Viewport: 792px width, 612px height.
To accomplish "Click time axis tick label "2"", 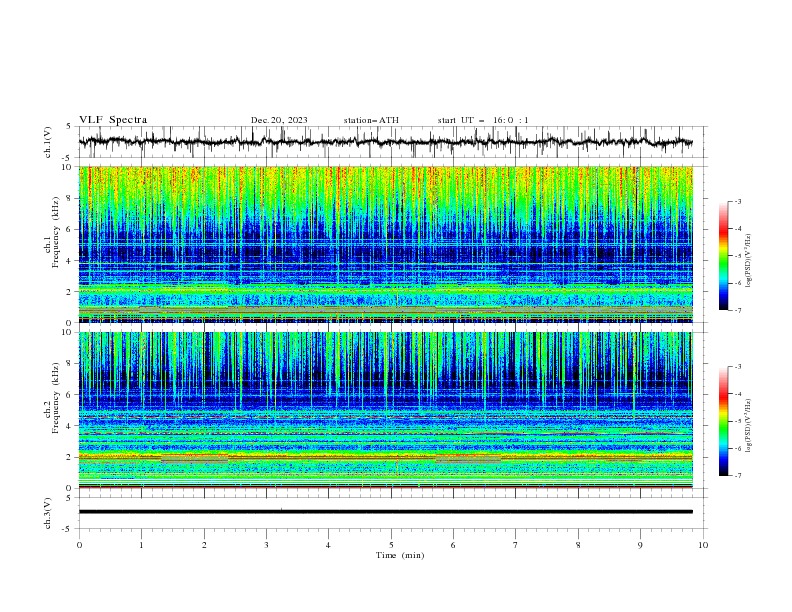I will (204, 545).
